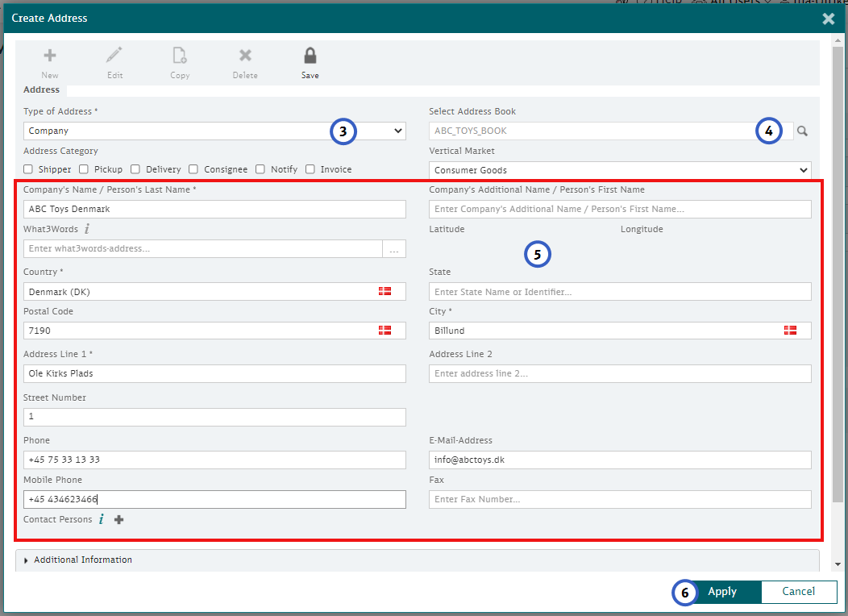
Task: Click the Mobile Phone field
Action: 214,499
